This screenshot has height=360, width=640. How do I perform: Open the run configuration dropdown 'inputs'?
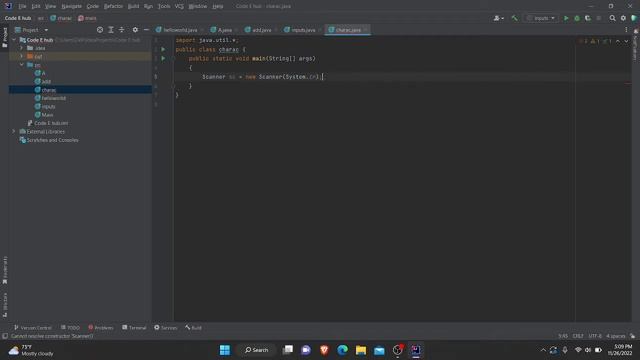[541, 18]
